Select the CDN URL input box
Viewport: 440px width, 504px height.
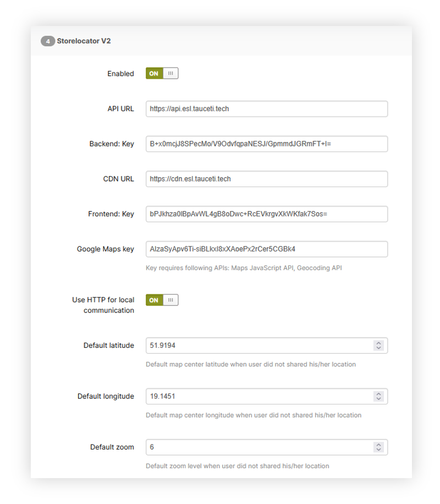point(266,179)
